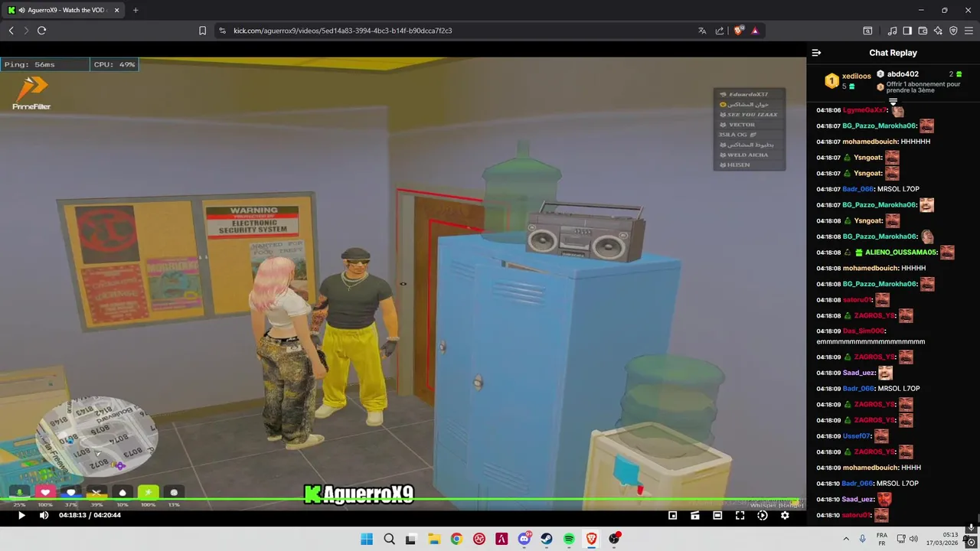Open Google Chrome from taskbar
The height and width of the screenshot is (551, 980).
coord(456,539)
